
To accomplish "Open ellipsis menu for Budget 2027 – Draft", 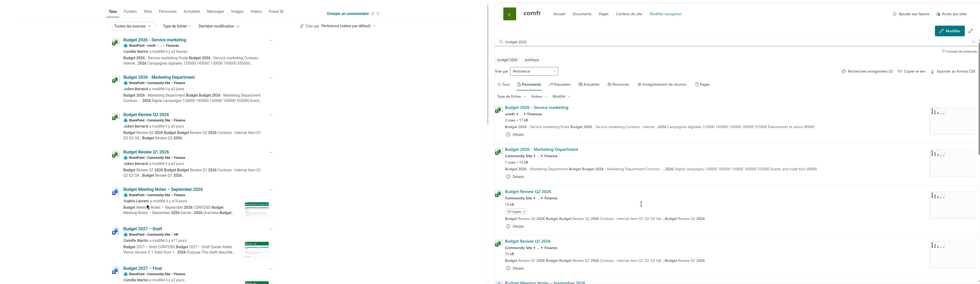I will [271, 229].
